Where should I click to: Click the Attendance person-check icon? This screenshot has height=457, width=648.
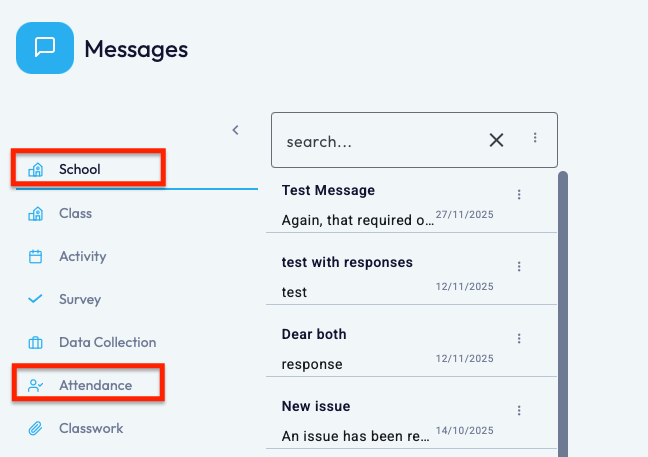tap(36, 386)
